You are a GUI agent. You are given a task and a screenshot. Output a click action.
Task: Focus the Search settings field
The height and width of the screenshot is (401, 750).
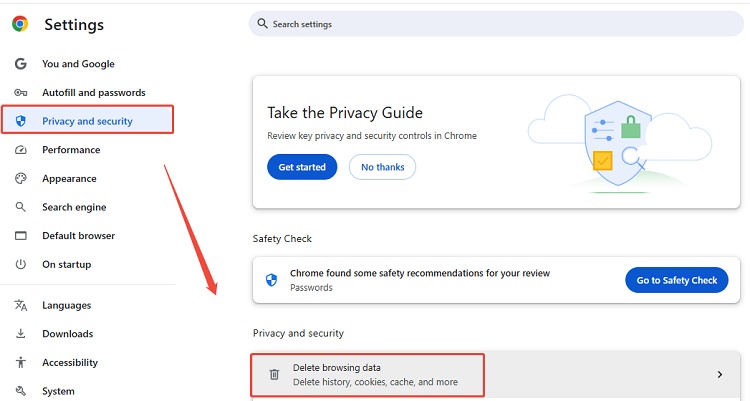point(500,23)
